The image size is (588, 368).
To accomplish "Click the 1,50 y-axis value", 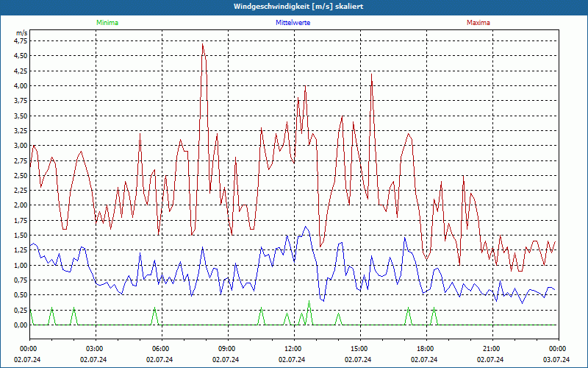I will click(21, 235).
